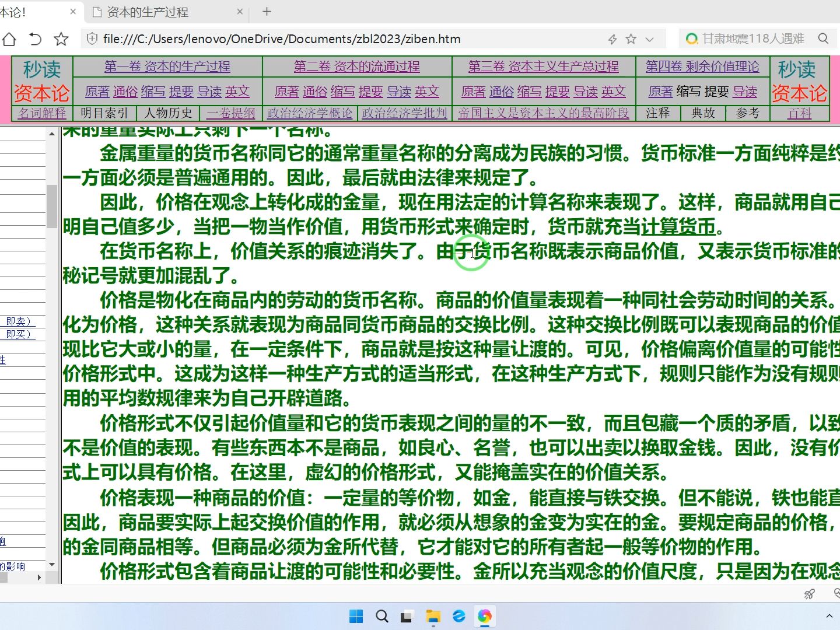Click the sidebar scrollbar down arrow

coord(52,564)
